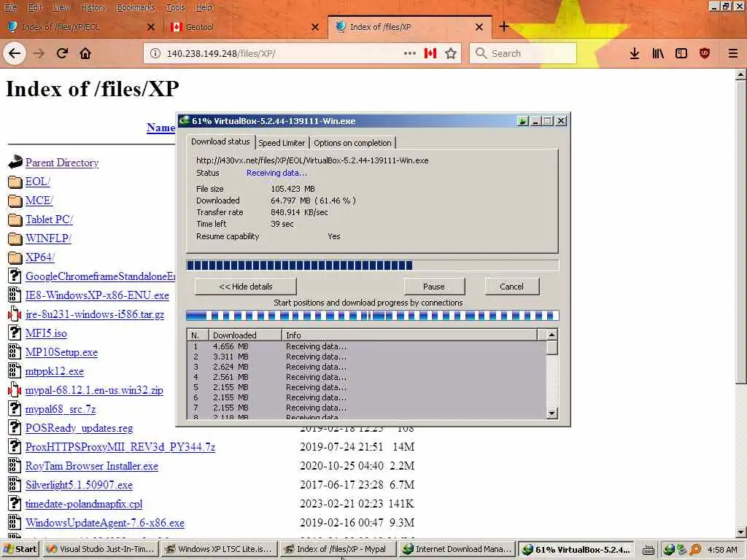Open the WindowsUpdateAgent-7.6-x86.exe link

pyautogui.click(x=105, y=523)
